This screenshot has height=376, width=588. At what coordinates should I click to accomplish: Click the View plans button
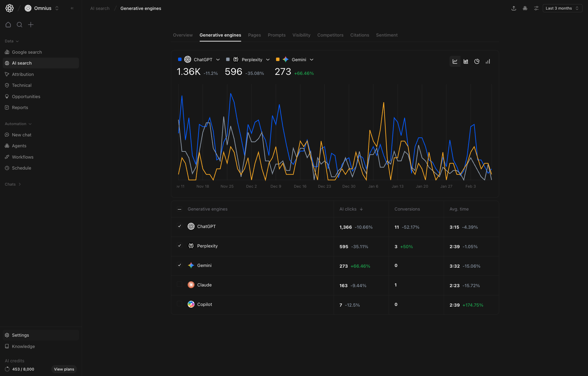(64, 369)
